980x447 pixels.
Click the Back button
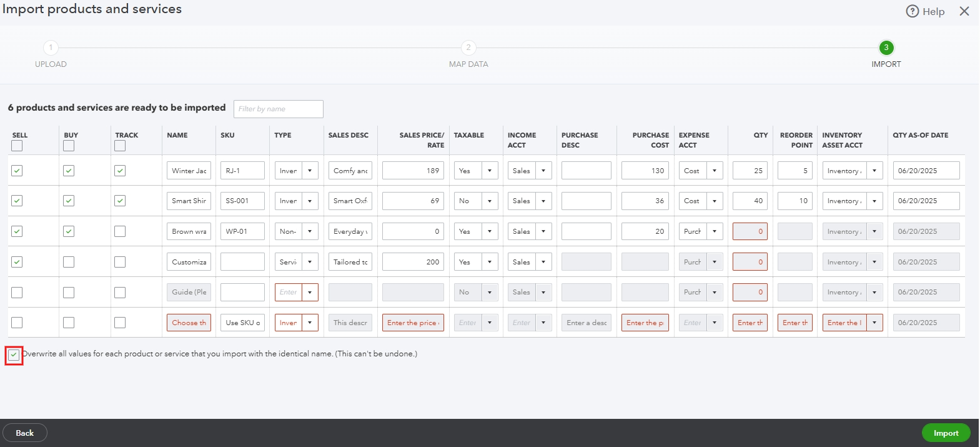point(25,433)
